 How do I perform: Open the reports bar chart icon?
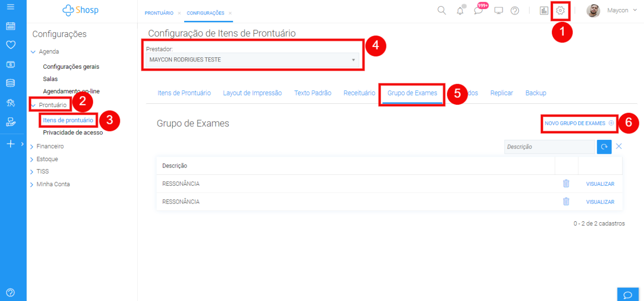[544, 10]
